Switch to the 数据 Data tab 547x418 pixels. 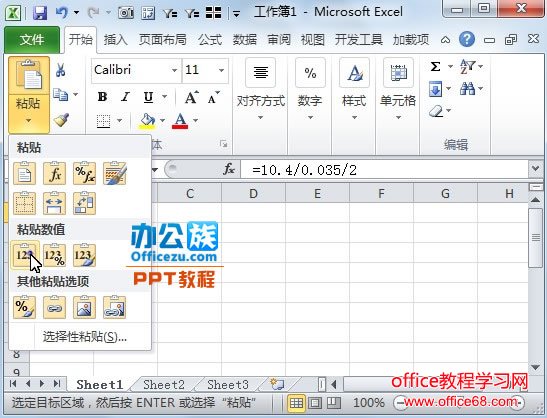click(245, 40)
